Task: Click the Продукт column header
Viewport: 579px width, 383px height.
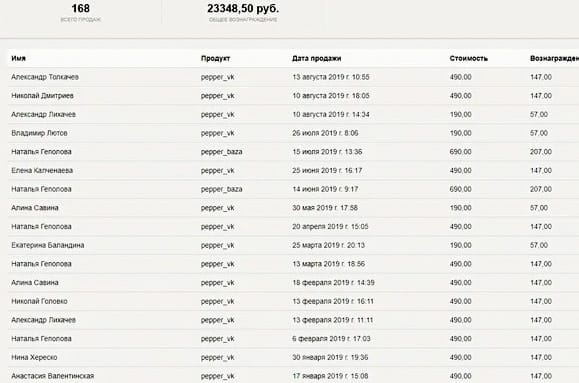Action: tap(216, 58)
